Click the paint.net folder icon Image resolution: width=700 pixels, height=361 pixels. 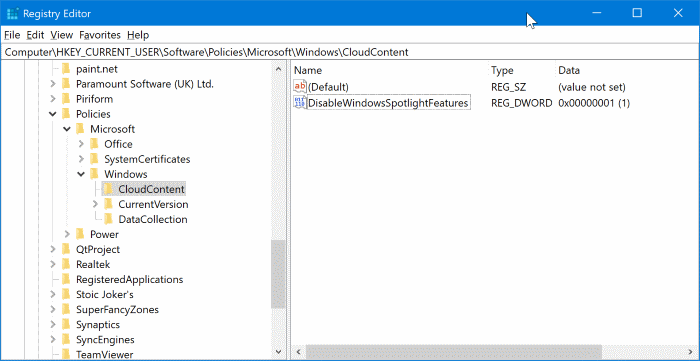tap(66, 69)
